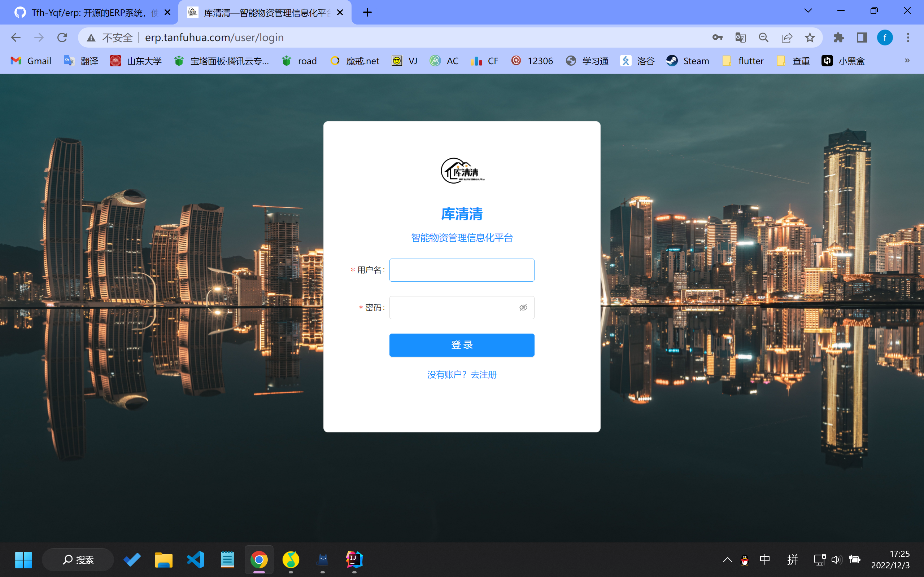Toggle password visibility eye icon
924x577 pixels.
point(523,308)
